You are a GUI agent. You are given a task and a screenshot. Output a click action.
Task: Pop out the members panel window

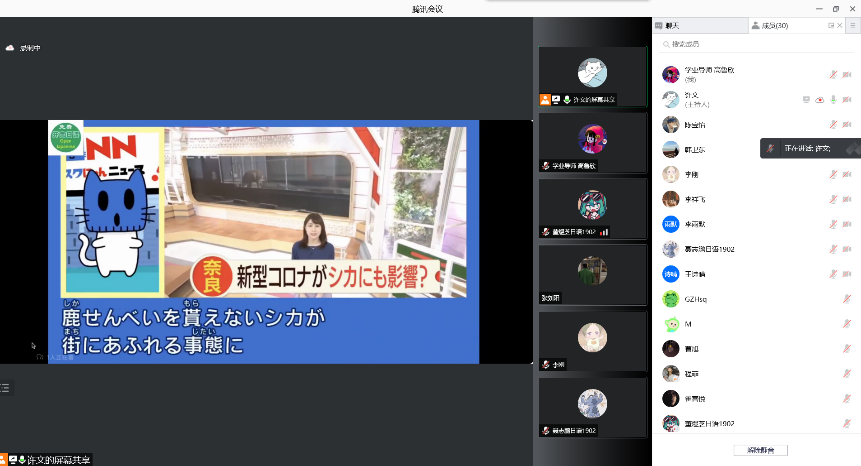(x=830, y=26)
